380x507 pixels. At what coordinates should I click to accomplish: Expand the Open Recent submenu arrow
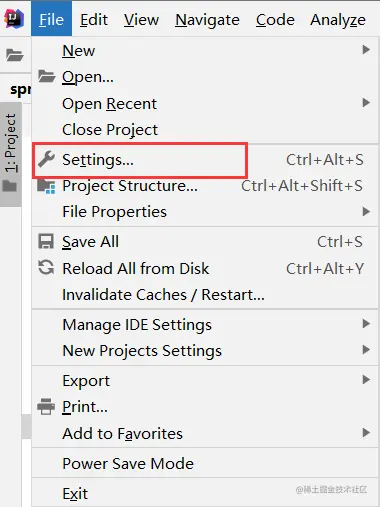coord(366,103)
